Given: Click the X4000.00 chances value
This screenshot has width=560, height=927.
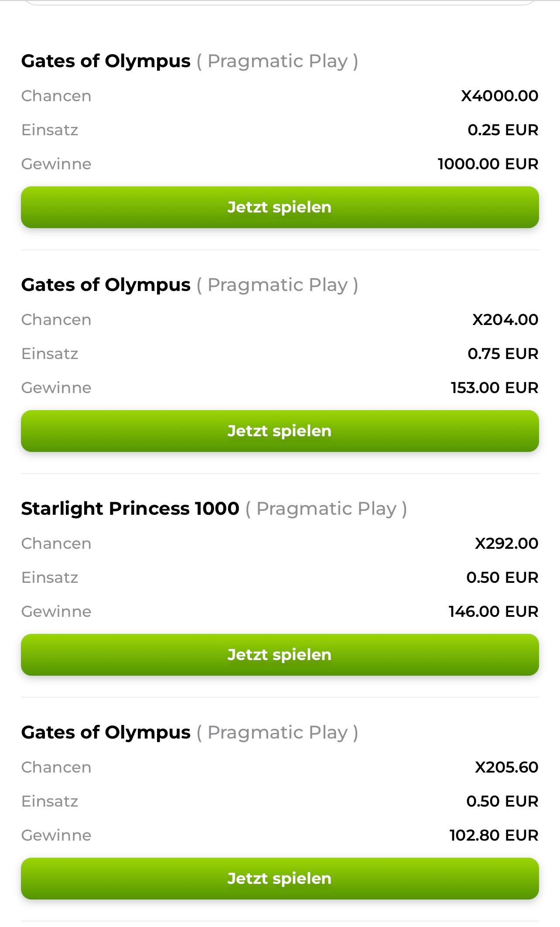Looking at the screenshot, I should pos(499,96).
